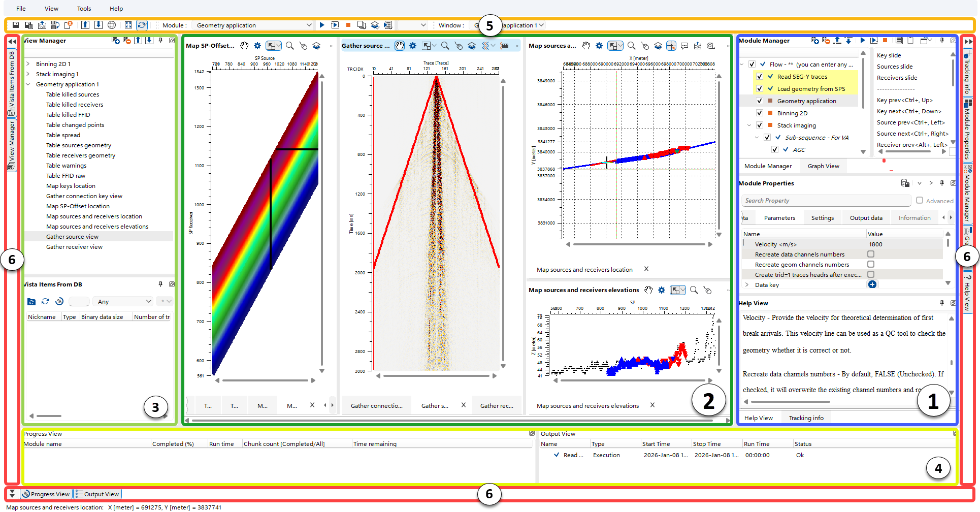Move module up in Module Manager
The height and width of the screenshot is (512, 980).
pos(837,41)
